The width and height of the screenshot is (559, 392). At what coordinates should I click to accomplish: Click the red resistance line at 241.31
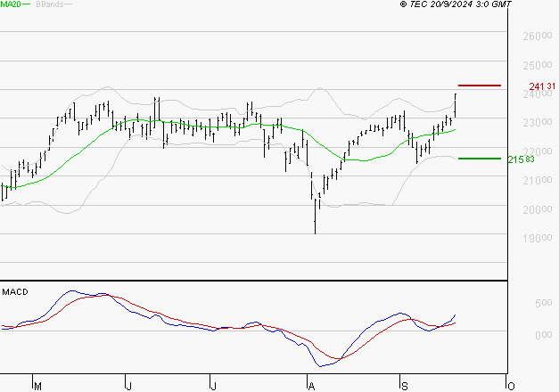(x=480, y=86)
